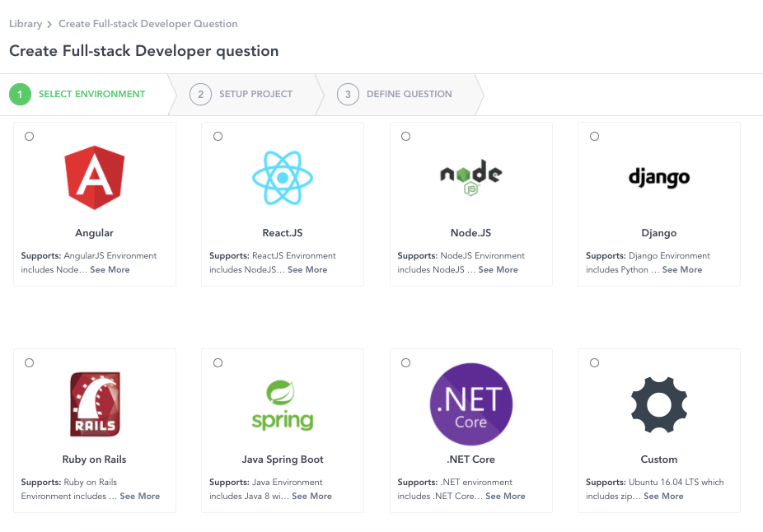Screen dimensions: 763x532
Task: Click the purple .NET Core logo
Action: [470, 404]
